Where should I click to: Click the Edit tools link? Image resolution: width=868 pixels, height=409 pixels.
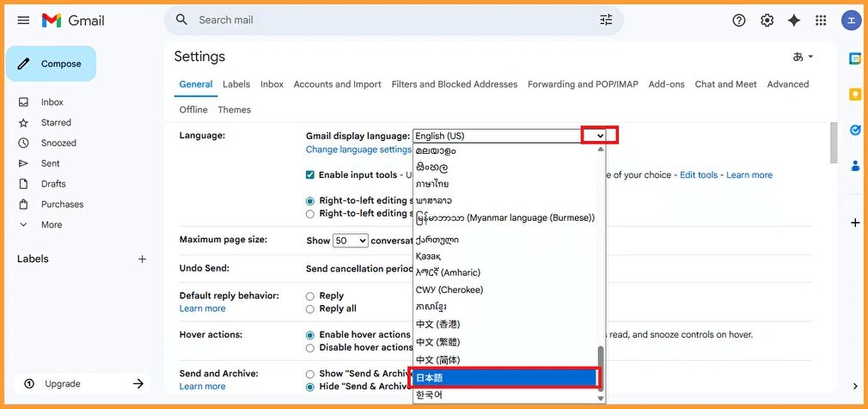699,175
